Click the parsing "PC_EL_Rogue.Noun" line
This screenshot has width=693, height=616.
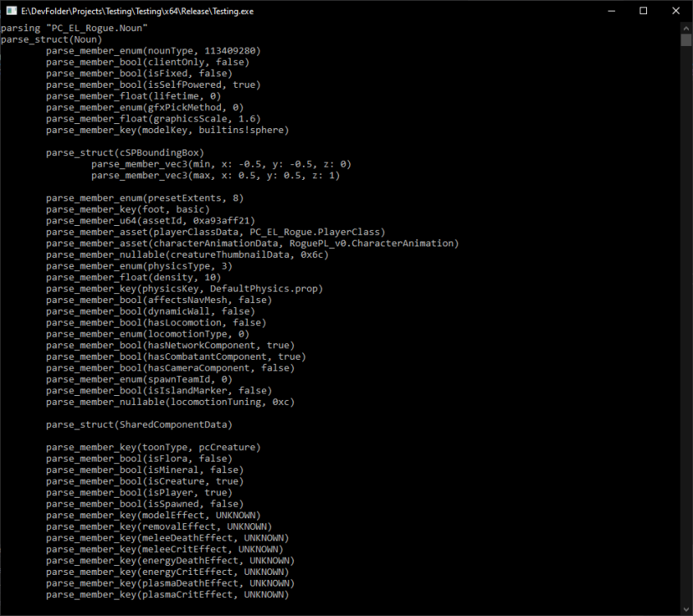(74, 28)
